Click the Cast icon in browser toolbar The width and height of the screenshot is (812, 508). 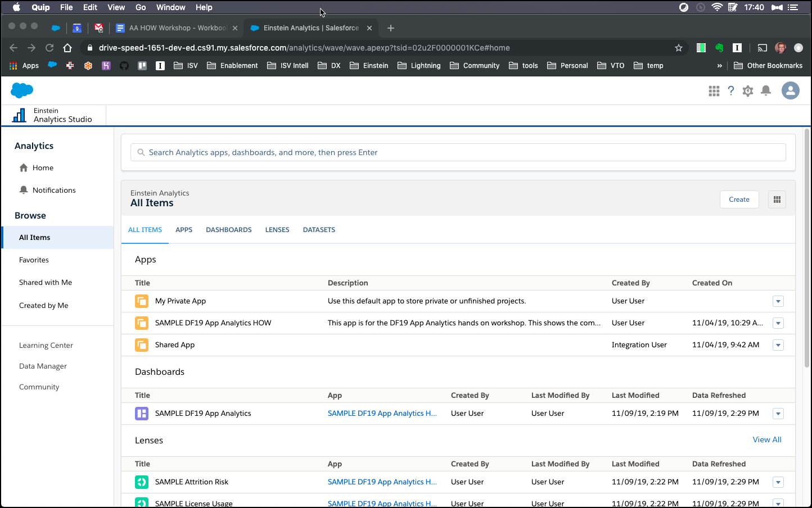762,48
